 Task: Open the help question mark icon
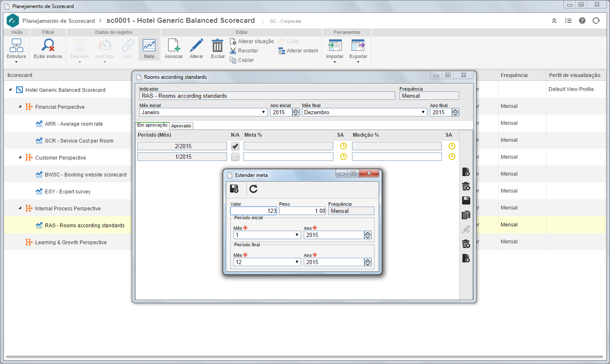(582, 21)
